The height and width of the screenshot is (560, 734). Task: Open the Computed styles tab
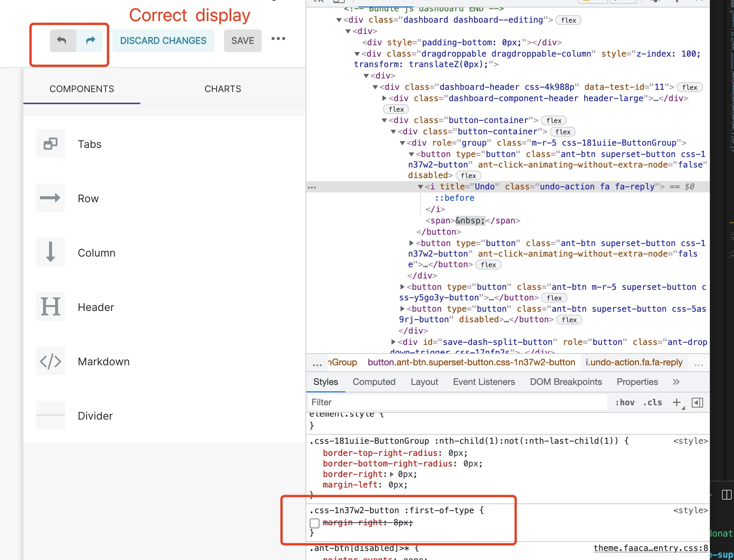pos(374,382)
